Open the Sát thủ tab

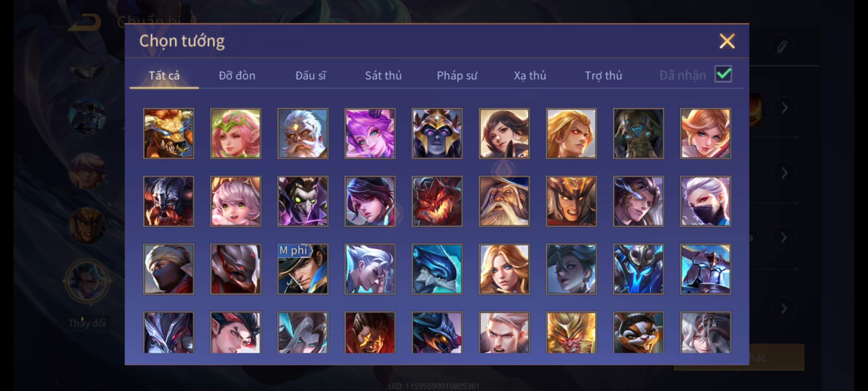pos(383,75)
